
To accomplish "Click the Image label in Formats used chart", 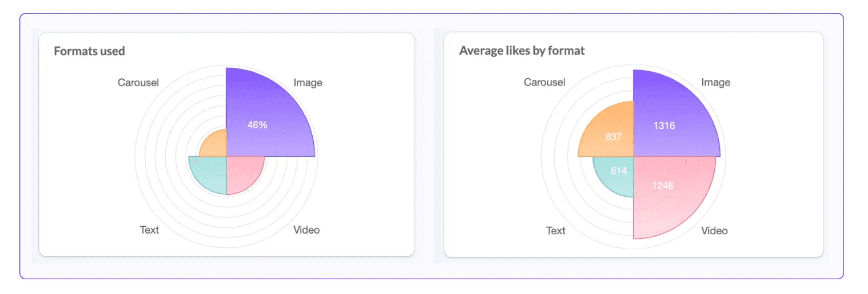I will coord(308,83).
